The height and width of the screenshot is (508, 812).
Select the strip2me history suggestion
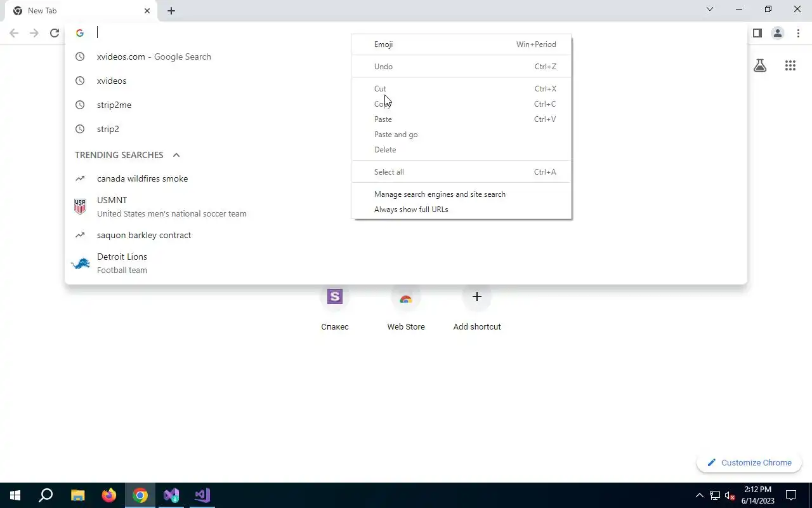[x=406, y=105]
